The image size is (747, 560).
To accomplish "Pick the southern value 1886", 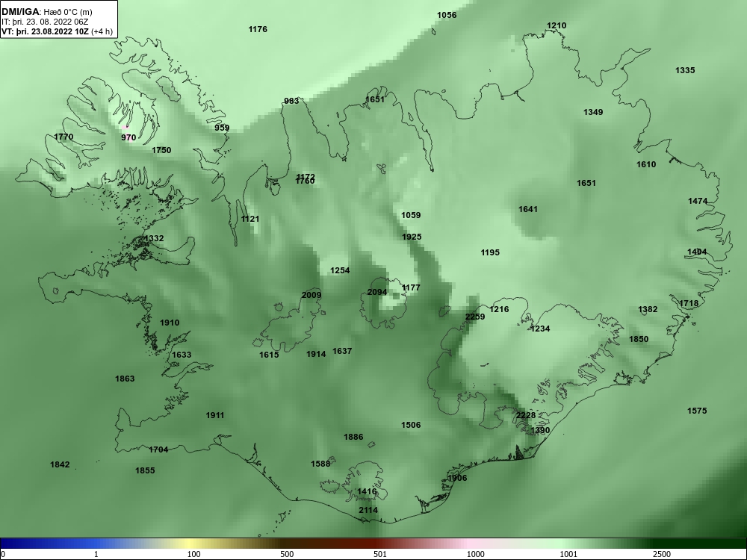I will pyautogui.click(x=353, y=437).
